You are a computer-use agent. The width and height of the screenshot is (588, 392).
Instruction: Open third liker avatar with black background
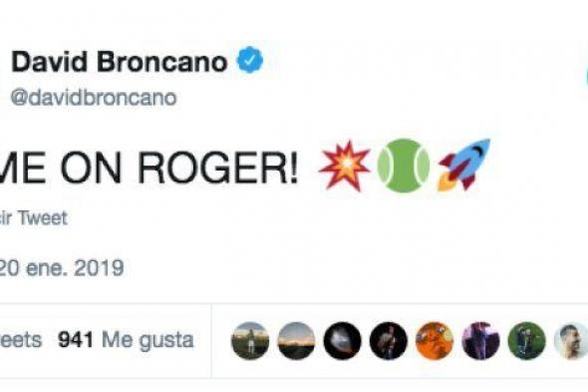click(343, 341)
